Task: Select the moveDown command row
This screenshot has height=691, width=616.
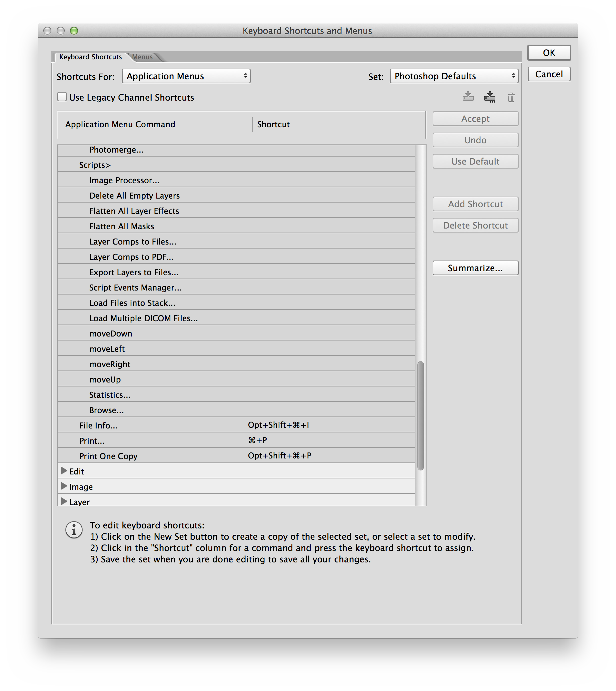Action: tap(237, 333)
